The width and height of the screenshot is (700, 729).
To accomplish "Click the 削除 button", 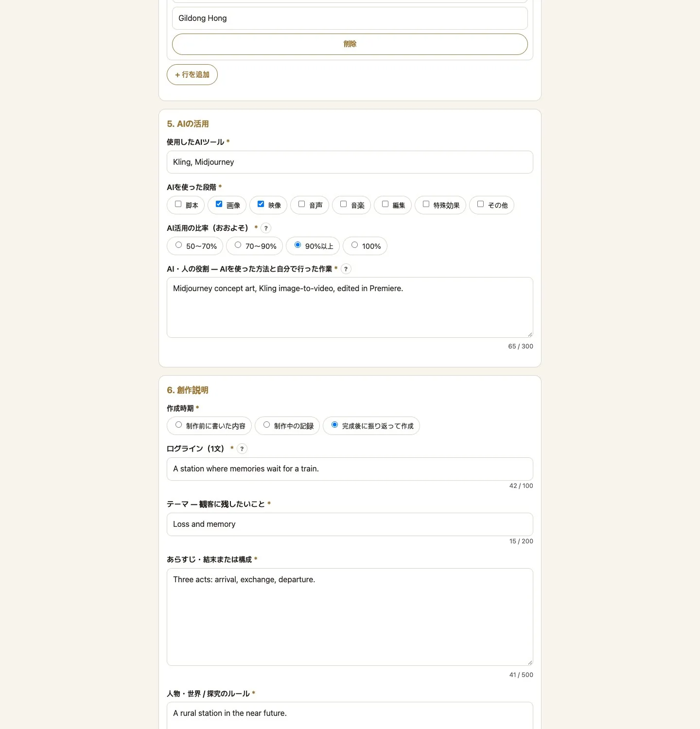I will 350,44.
